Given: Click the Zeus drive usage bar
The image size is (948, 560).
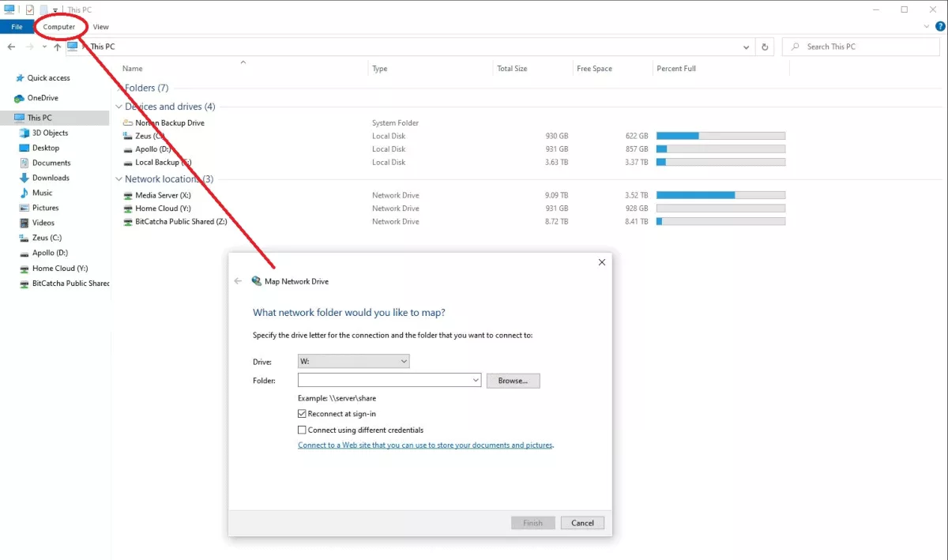Looking at the screenshot, I should 720,137.
